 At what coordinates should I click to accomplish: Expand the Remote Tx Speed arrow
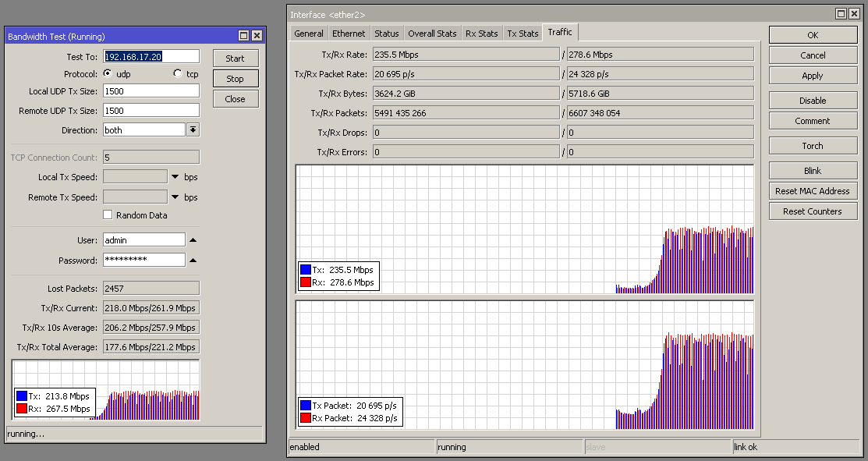pos(175,197)
